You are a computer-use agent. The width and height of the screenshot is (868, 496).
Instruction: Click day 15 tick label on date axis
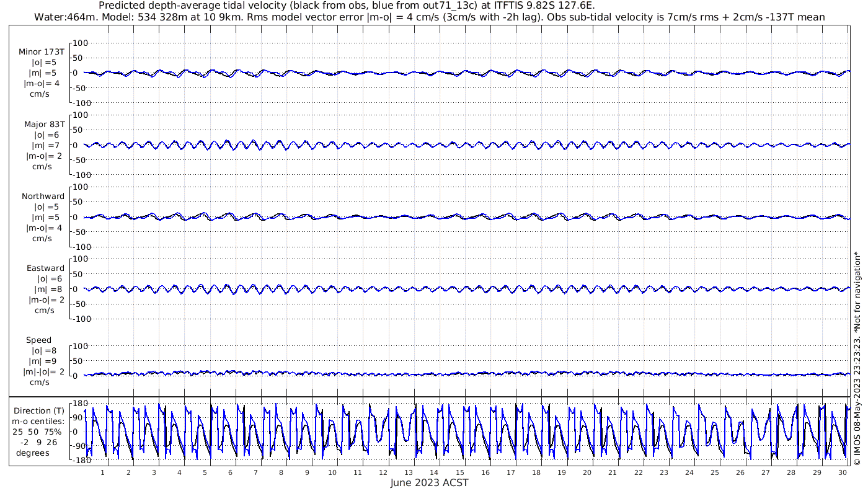pyautogui.click(x=460, y=472)
